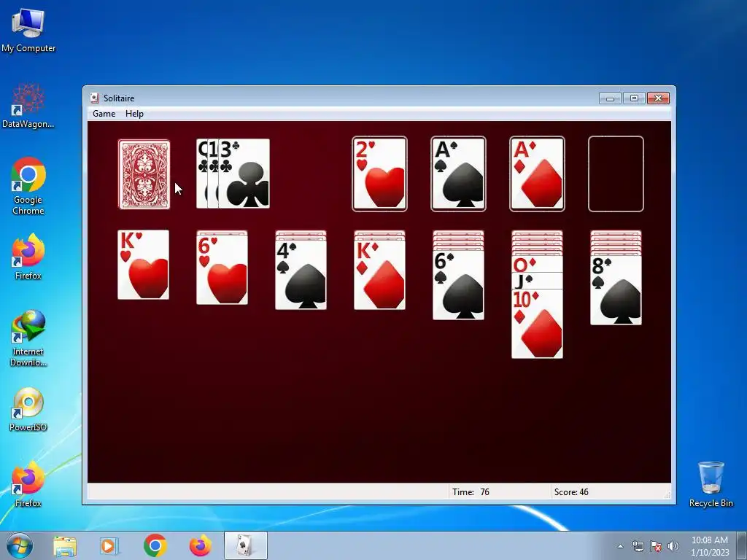
Task: Launch Firefox from the taskbar
Action: (201, 545)
